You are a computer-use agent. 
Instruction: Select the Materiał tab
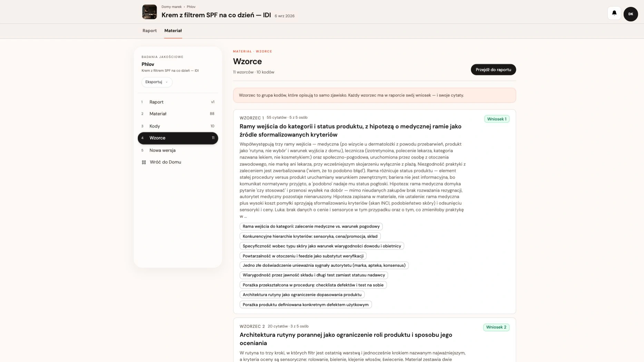(x=173, y=31)
